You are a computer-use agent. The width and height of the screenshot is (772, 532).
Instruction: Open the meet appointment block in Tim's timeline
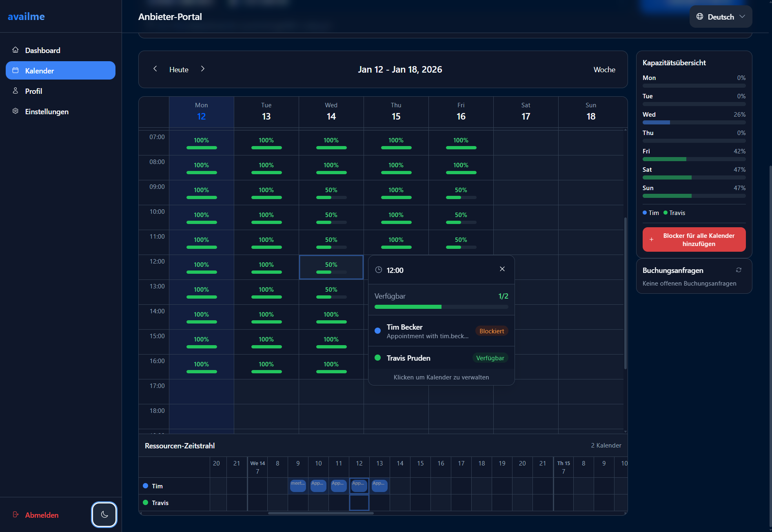click(x=298, y=485)
